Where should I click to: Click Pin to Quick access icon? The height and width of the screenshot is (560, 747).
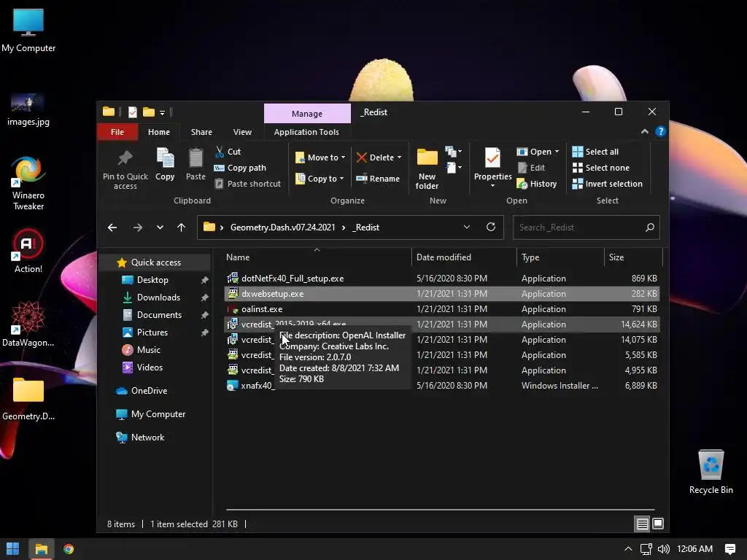[x=125, y=158]
